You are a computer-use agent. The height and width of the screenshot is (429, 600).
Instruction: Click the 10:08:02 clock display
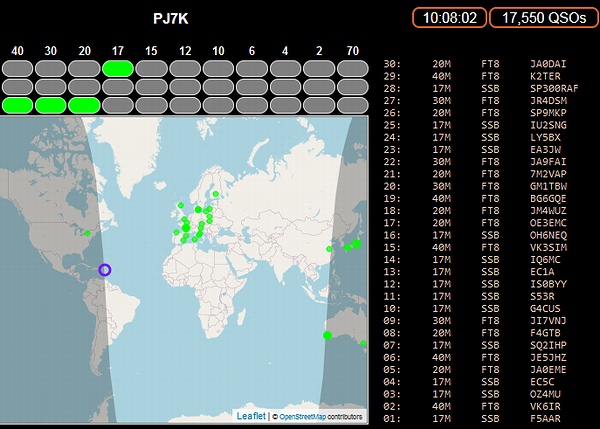pyautogui.click(x=450, y=18)
